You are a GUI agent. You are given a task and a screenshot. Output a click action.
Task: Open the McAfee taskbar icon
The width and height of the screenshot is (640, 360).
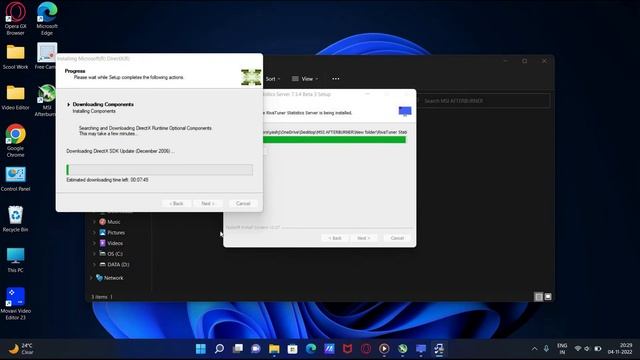click(x=347, y=349)
